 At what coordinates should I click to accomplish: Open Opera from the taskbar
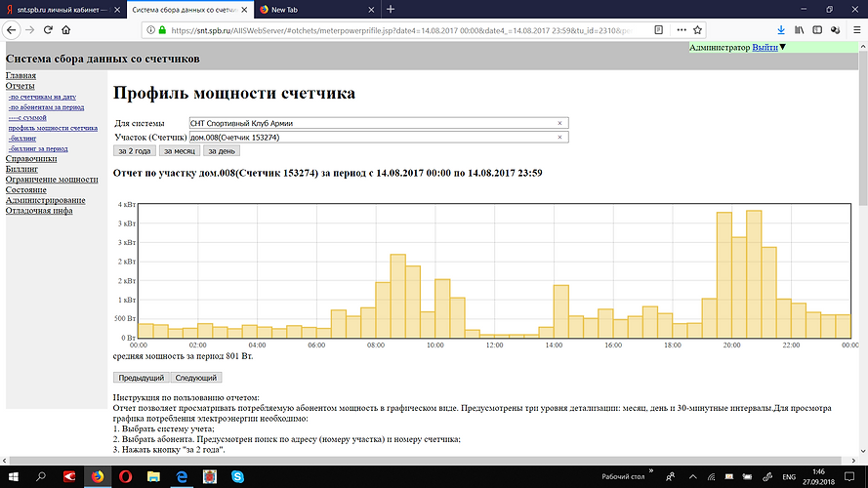pyautogui.click(x=126, y=476)
